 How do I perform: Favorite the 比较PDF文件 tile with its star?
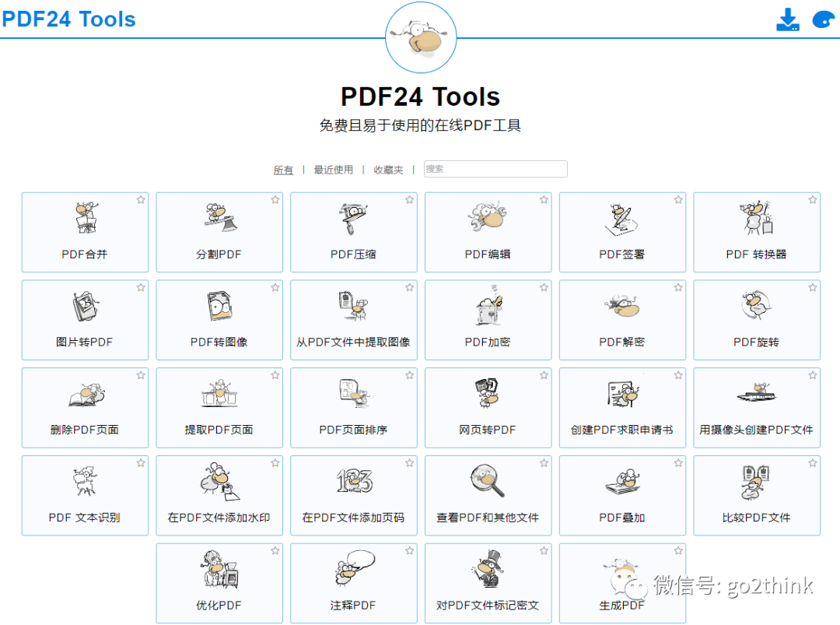click(x=813, y=463)
